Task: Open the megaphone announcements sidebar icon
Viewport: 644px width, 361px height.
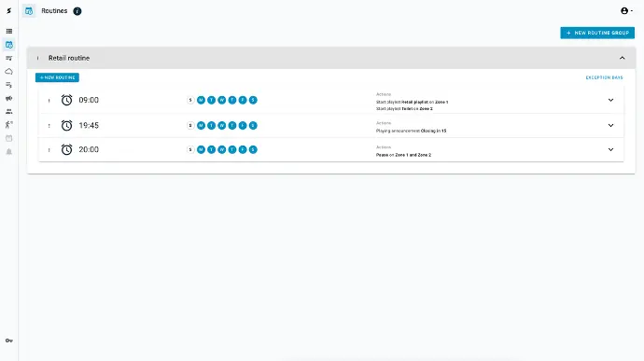Action: (9, 98)
